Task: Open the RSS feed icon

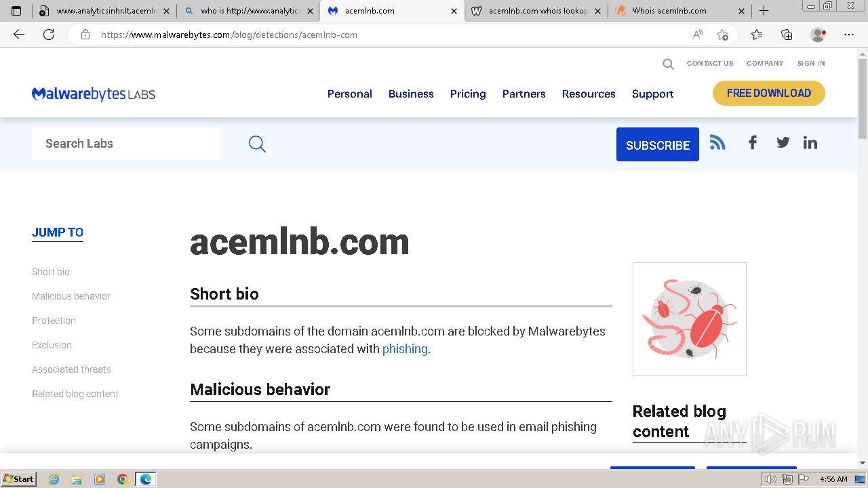Action: click(717, 142)
